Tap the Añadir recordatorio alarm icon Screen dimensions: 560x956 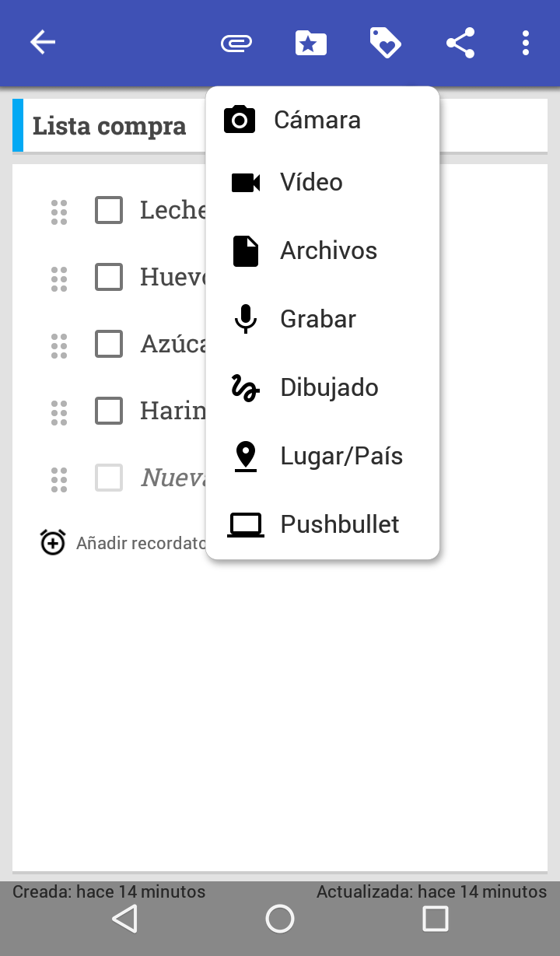[x=53, y=542]
